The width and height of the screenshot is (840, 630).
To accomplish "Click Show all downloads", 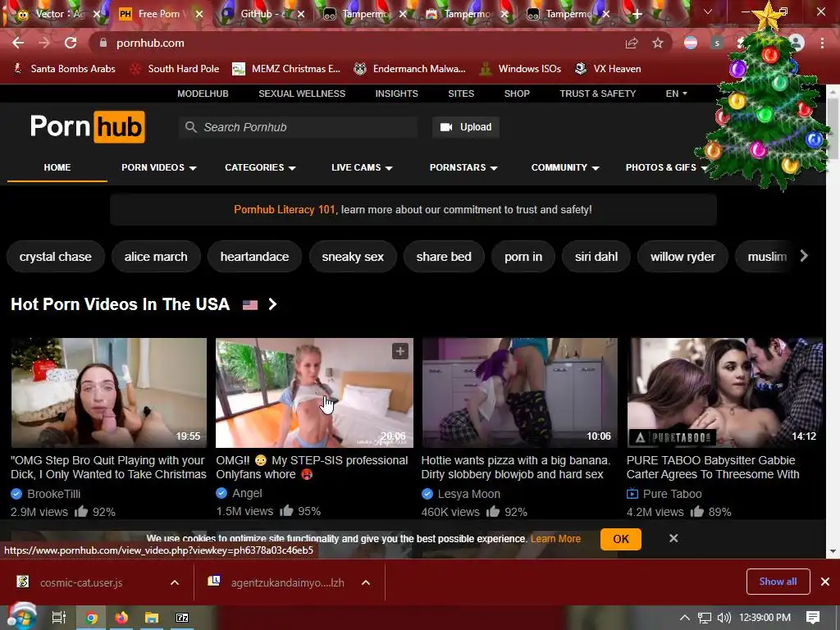I will click(778, 582).
